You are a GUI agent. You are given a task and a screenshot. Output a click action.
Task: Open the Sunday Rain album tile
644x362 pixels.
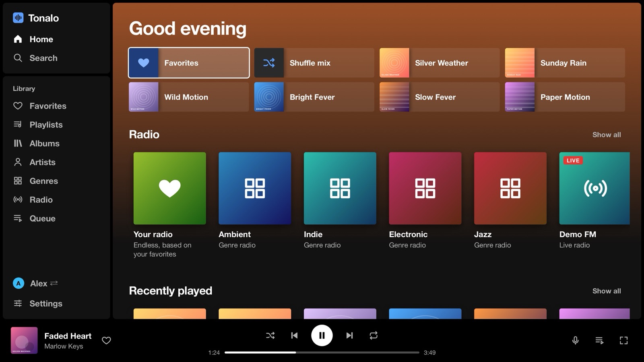pos(565,63)
